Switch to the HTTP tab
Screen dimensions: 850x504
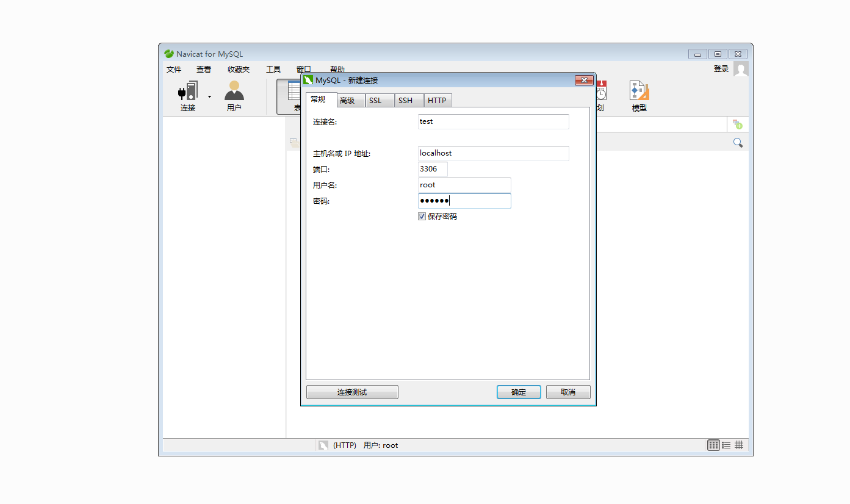(438, 101)
